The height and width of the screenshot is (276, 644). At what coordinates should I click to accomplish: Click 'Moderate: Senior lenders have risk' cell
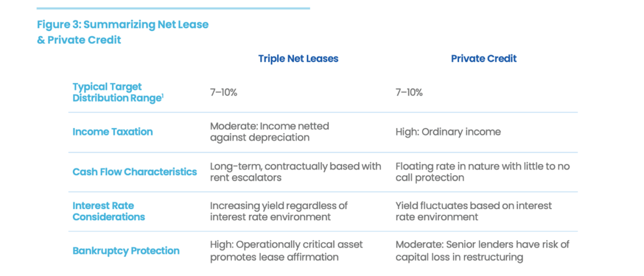tap(482, 251)
